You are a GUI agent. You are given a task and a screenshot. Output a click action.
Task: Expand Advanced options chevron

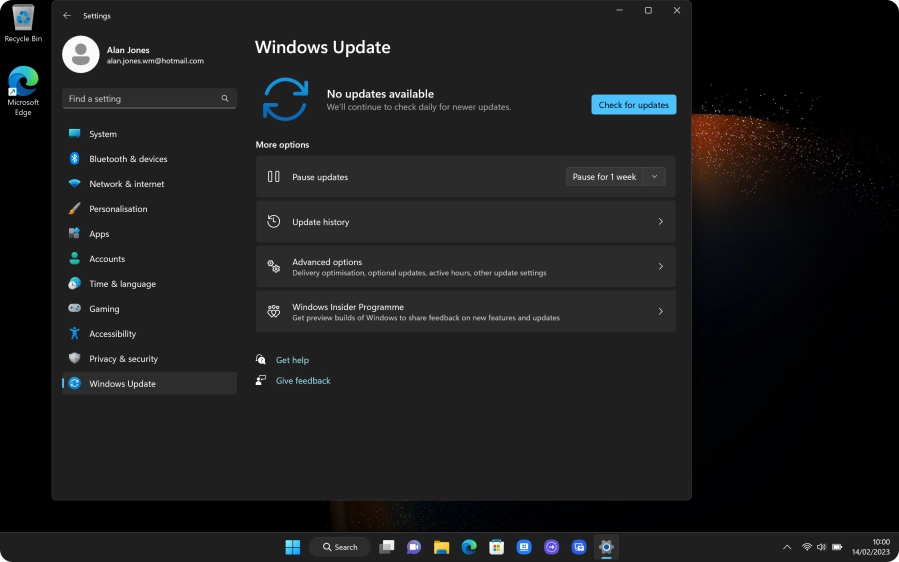(x=660, y=267)
